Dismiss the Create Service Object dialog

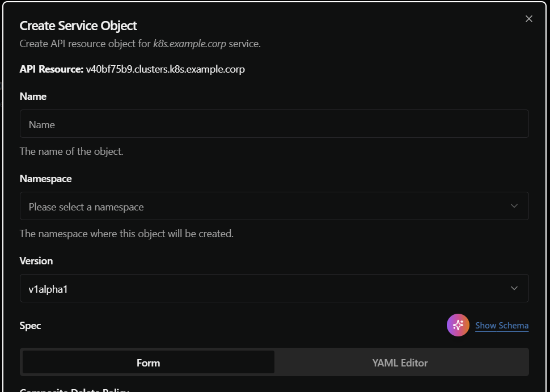tap(528, 18)
